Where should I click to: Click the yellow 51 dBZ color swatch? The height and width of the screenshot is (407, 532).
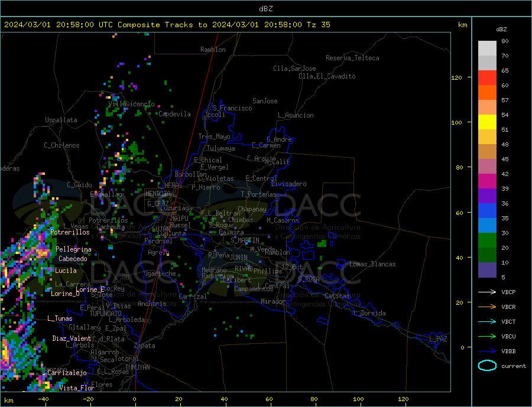click(487, 122)
